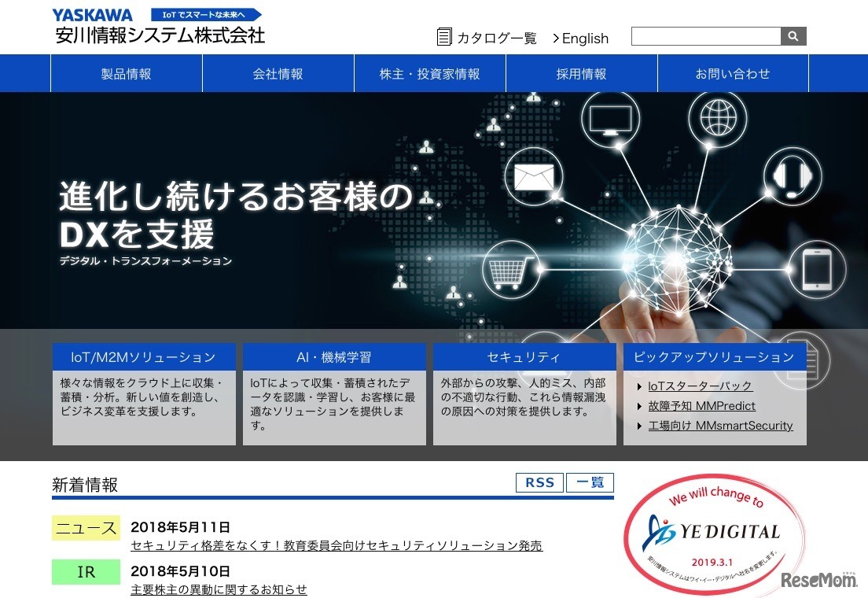868x598 pixels.
Task: Click arrow bullet beside 故障予知 MMPredict
Action: pyautogui.click(x=639, y=406)
